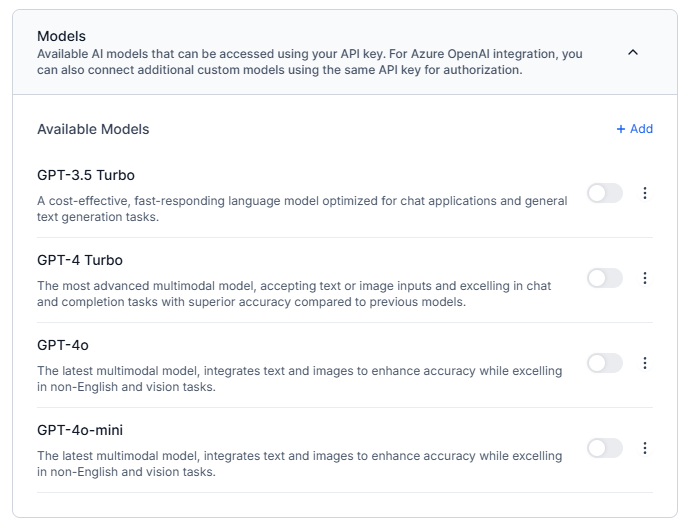
Task: Click the Add link to add model
Action: [x=641, y=129]
